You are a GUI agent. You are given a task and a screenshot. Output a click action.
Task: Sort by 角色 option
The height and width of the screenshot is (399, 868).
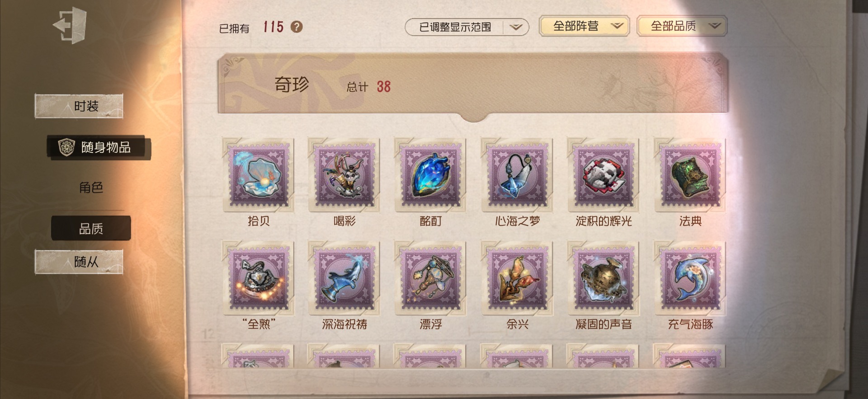coord(91,187)
